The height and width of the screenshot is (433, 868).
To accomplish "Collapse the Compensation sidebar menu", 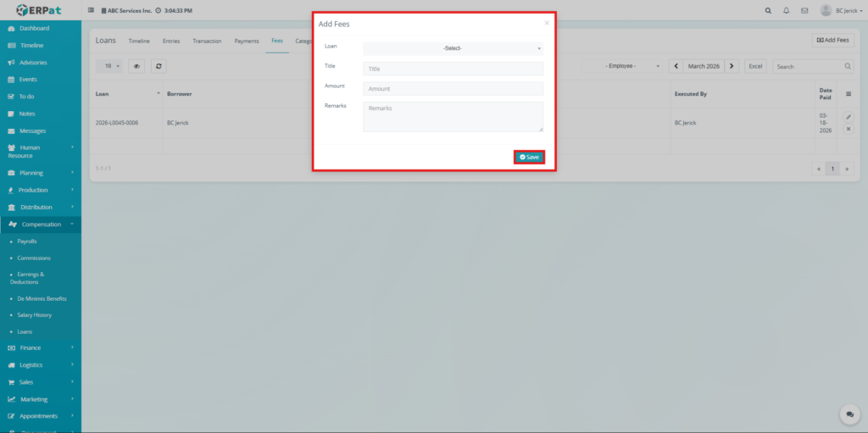I will click(x=41, y=225).
